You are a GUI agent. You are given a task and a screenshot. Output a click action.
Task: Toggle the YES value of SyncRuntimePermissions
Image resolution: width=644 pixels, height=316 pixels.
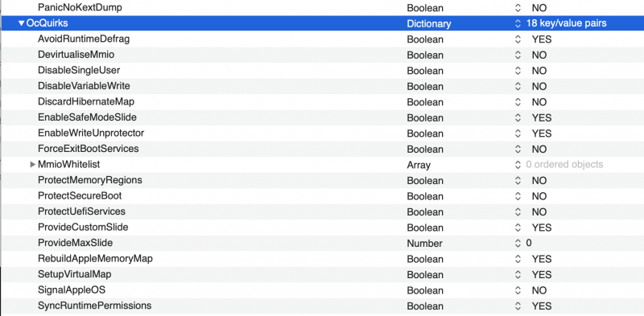click(541, 306)
